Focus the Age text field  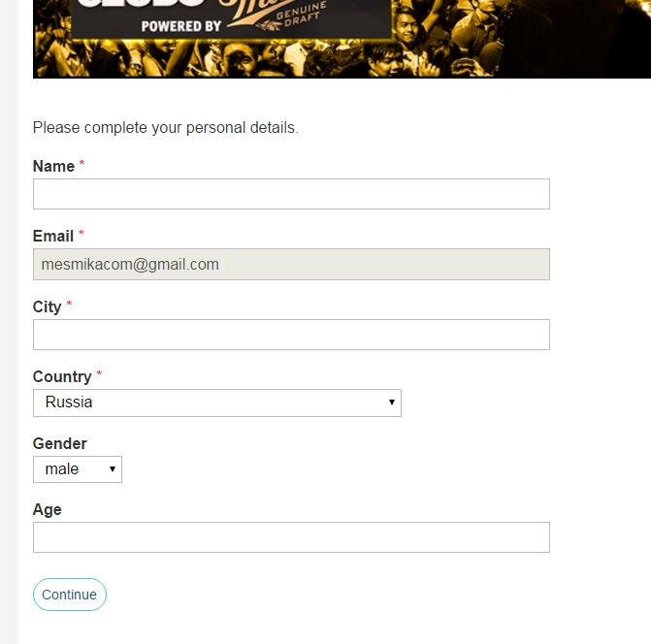click(291, 537)
